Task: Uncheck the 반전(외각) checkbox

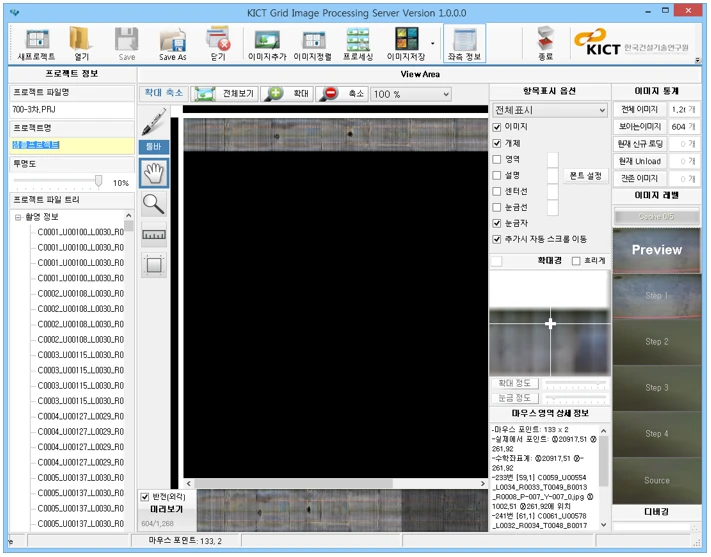Action: click(145, 497)
